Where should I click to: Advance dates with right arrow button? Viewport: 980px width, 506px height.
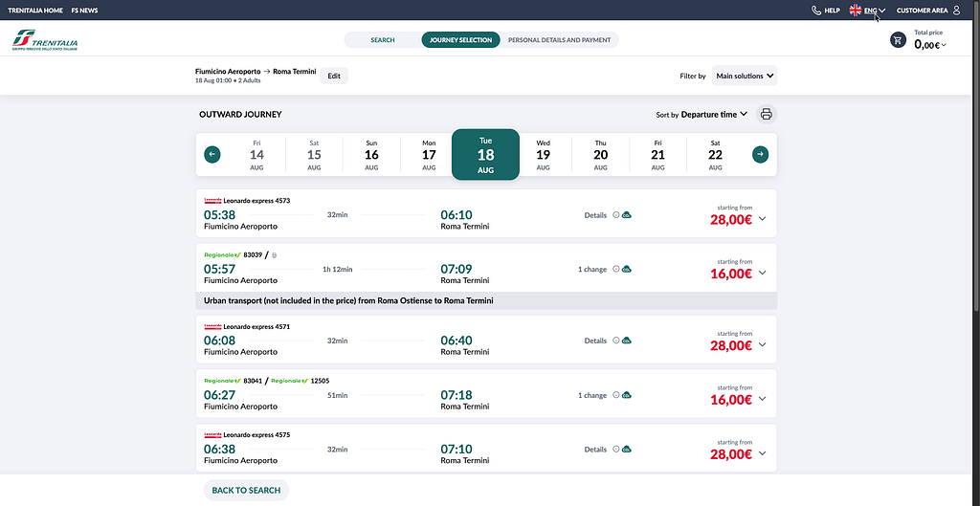760,154
